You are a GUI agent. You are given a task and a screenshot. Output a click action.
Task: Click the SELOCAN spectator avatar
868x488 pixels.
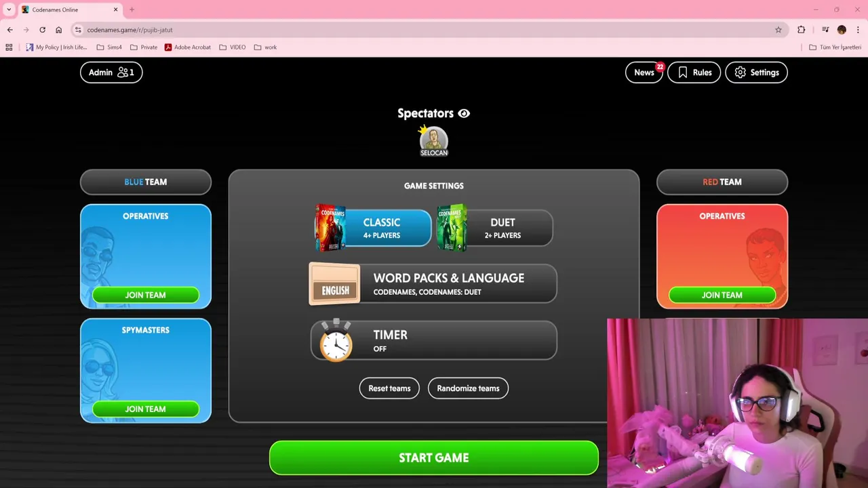tap(434, 141)
